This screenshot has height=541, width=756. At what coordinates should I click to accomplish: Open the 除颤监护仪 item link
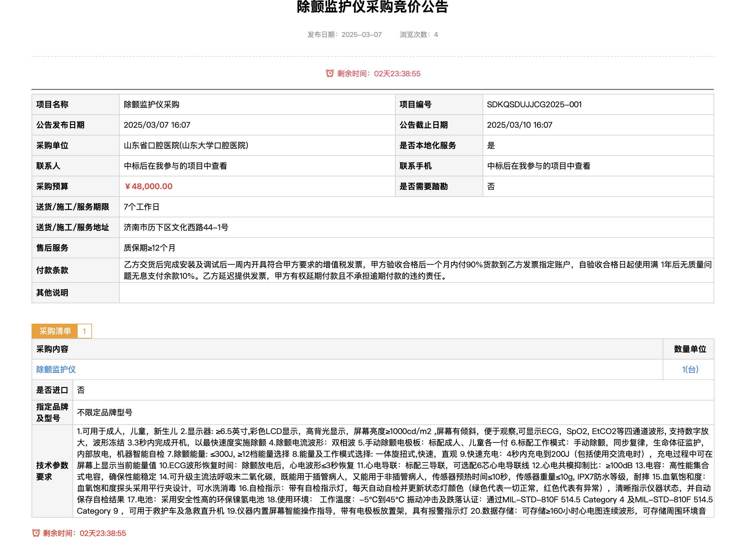[56, 369]
